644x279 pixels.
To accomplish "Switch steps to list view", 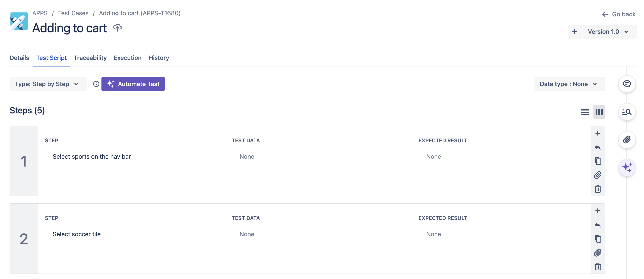I will click(585, 112).
